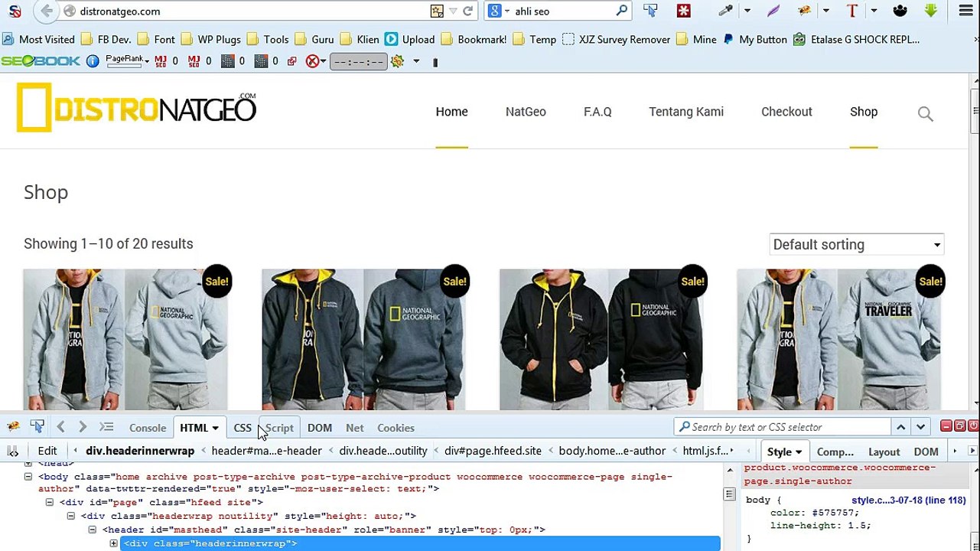Switch to Firebug Console tab
The height and width of the screenshot is (551, 980).
(x=148, y=428)
